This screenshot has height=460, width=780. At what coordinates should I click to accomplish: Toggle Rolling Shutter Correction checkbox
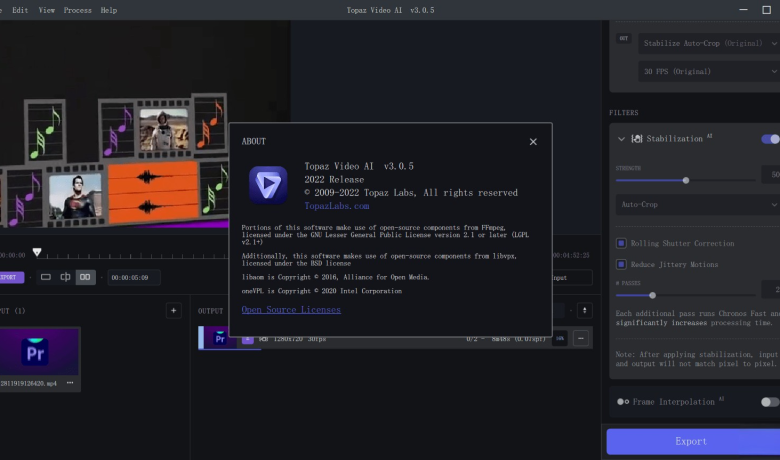[621, 243]
